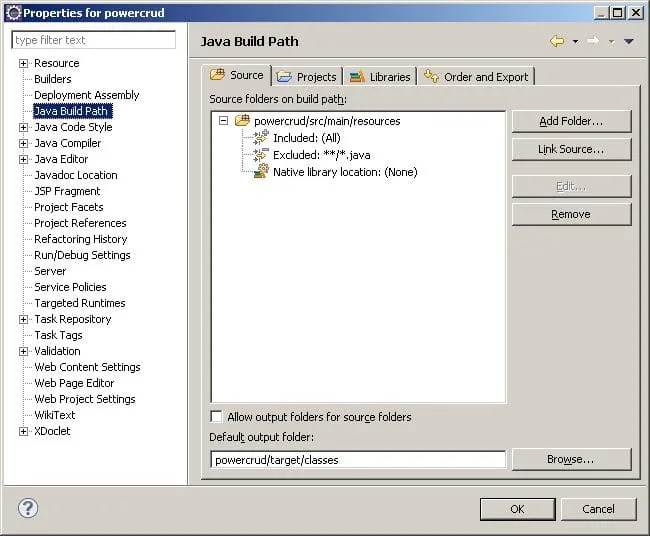
Task: Select Web Project Settings in the tree
Action: pyautogui.click(x=85, y=399)
